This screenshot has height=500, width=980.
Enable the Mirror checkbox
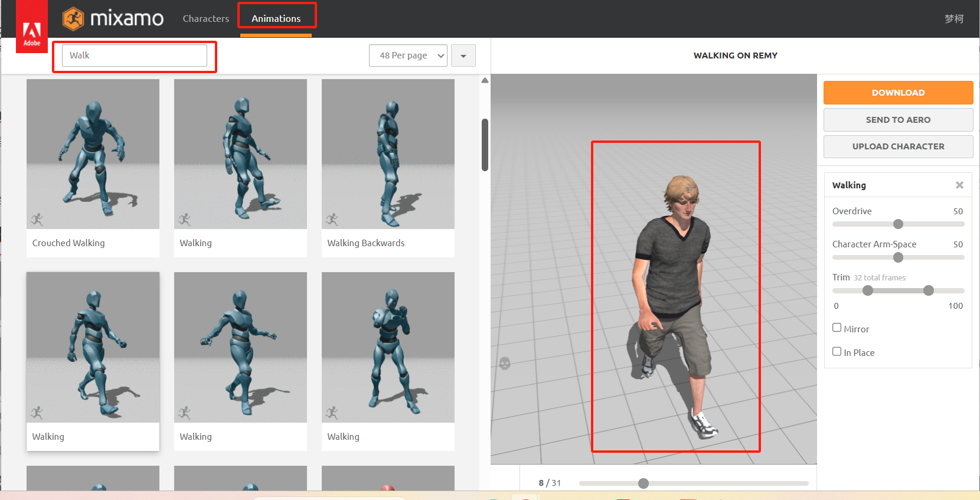(837, 328)
